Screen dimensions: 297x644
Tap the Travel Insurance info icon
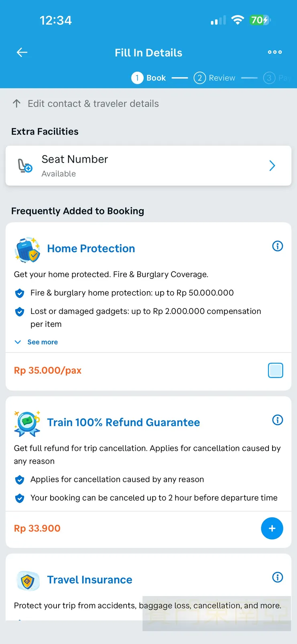coord(277,577)
